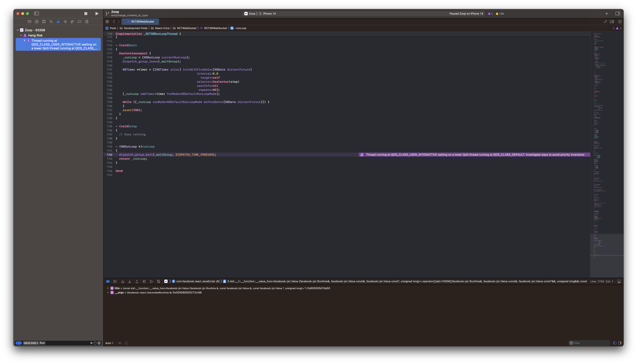The width and height of the screenshot is (637, 364).
Task: Open the editor options lines icon
Action: (612, 21)
